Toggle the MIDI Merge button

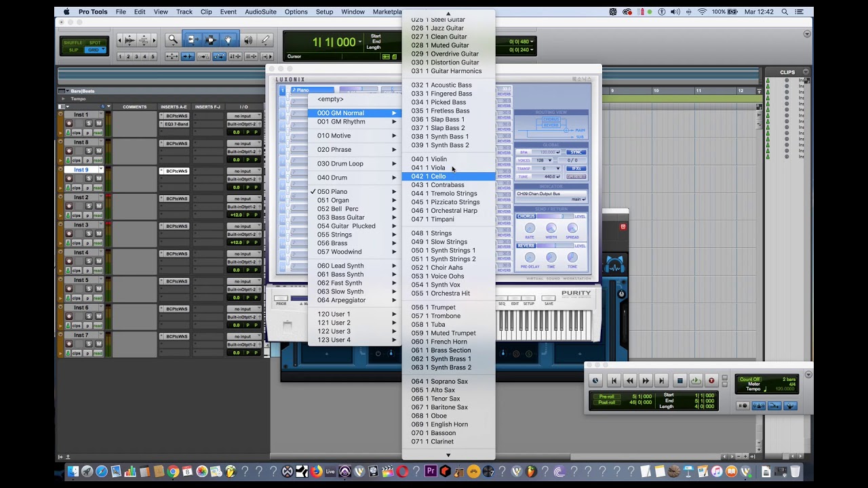click(774, 405)
